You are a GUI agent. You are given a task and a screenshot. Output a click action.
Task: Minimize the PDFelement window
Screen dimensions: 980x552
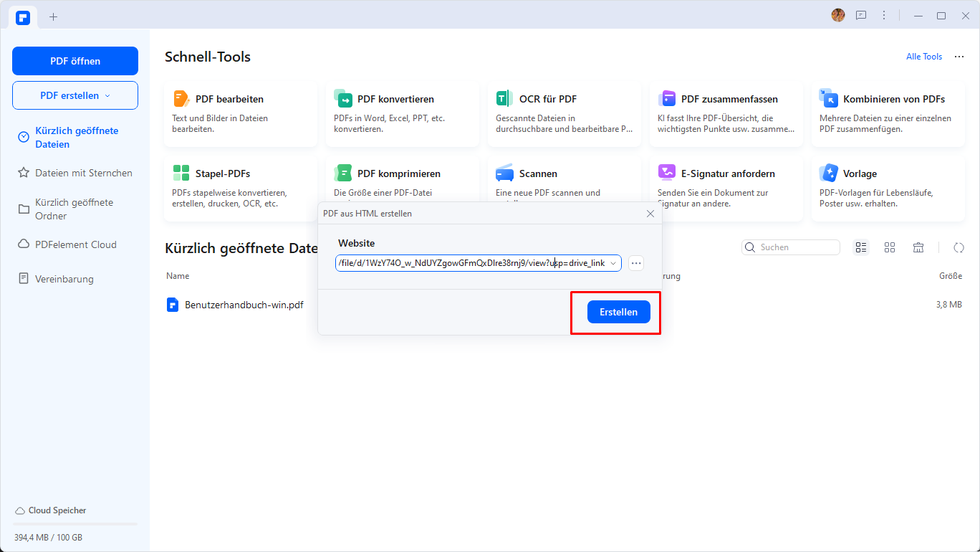click(918, 15)
